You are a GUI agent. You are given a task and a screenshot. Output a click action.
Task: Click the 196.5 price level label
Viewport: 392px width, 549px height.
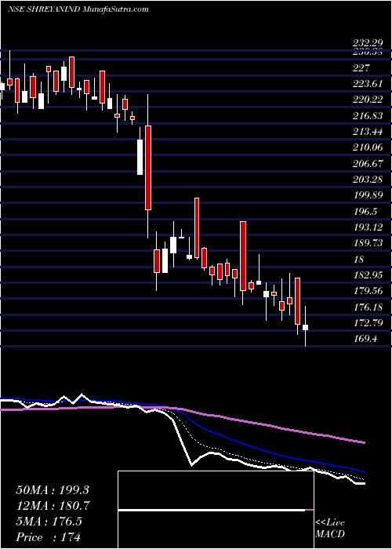(365, 212)
